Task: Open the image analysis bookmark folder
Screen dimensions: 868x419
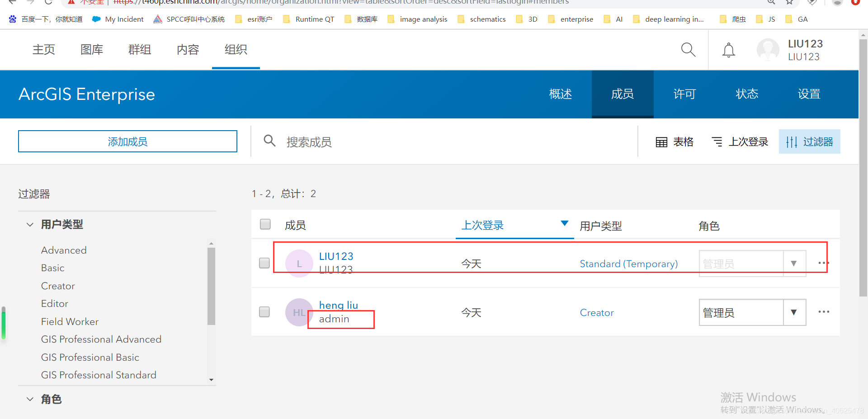Action: click(x=417, y=19)
